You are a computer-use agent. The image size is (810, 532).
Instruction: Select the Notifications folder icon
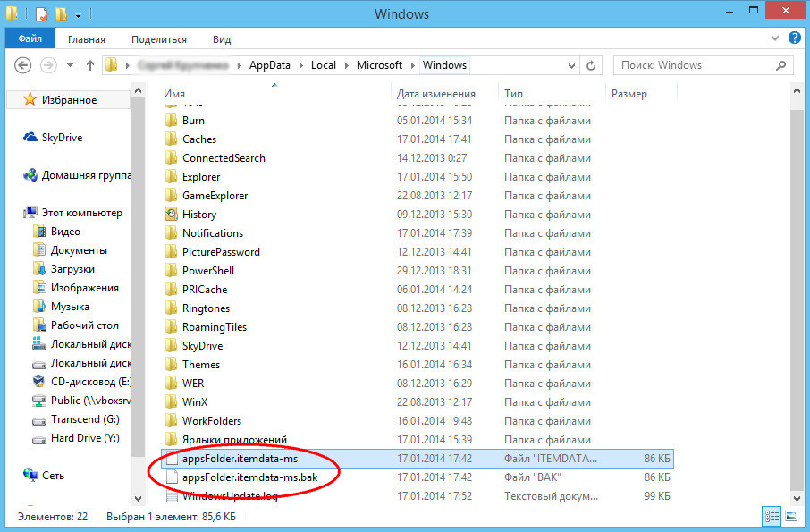[172, 233]
